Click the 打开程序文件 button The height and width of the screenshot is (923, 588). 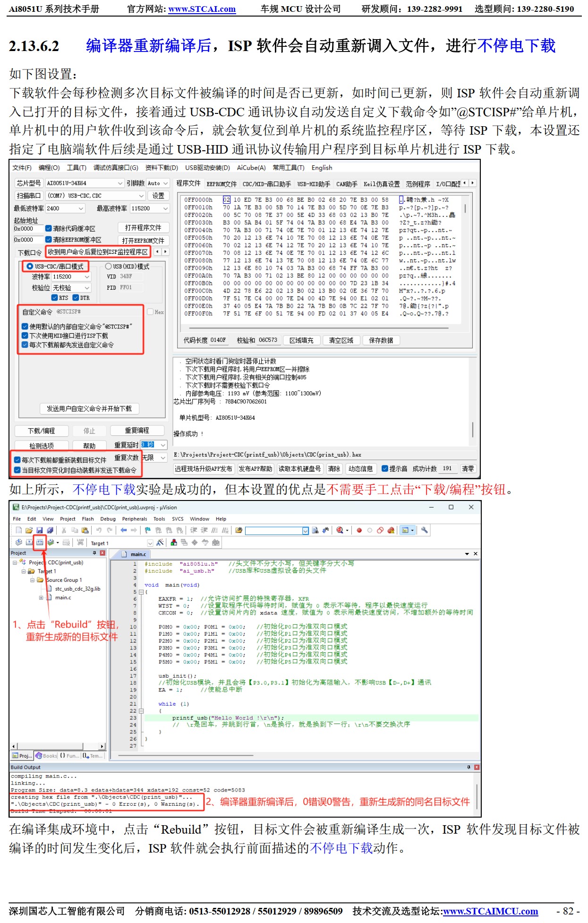pos(143,228)
